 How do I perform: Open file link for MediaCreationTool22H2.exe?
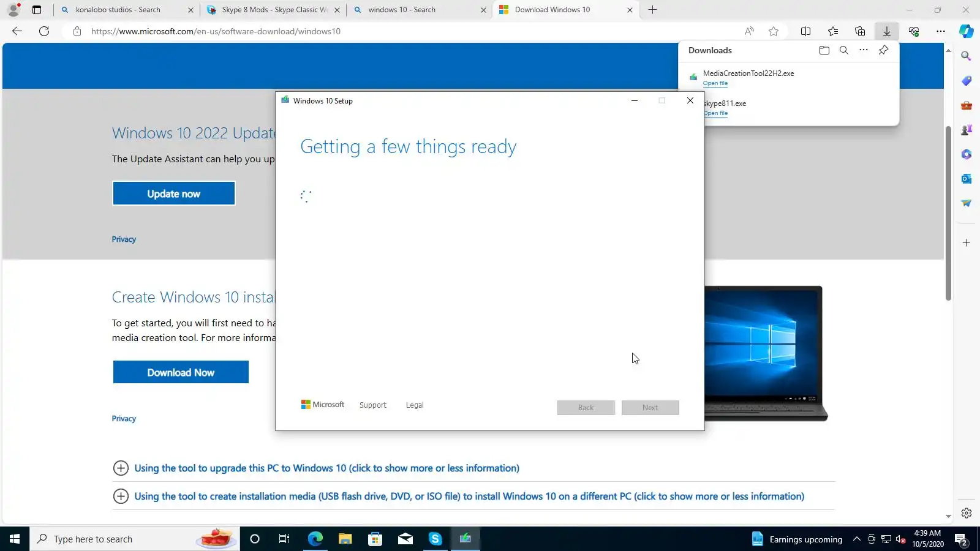point(715,83)
